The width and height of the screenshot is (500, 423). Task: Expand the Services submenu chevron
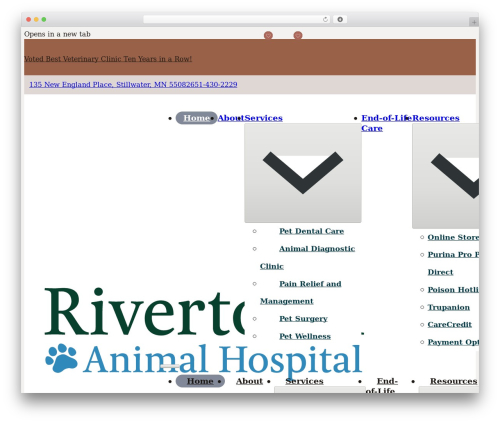click(303, 173)
